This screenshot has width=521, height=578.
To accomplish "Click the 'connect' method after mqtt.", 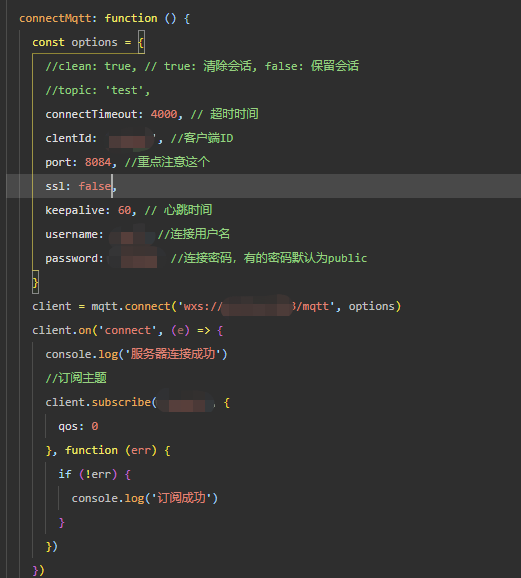I will pos(147,306).
